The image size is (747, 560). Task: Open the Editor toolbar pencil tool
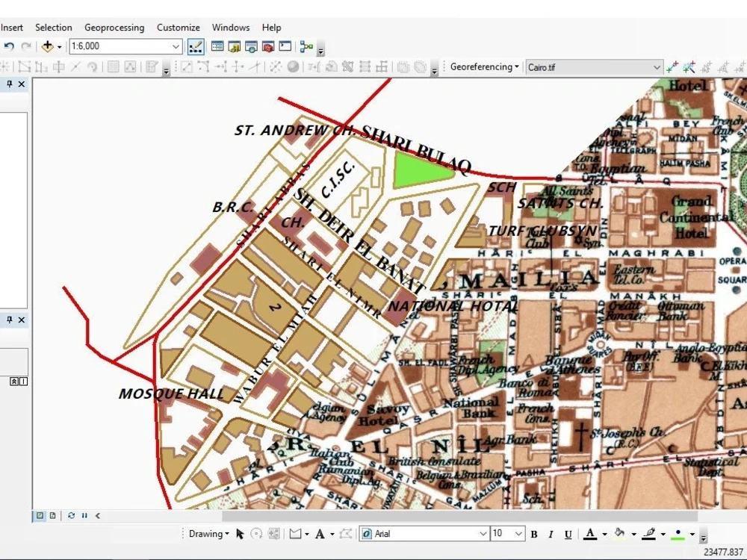[x=196, y=46]
